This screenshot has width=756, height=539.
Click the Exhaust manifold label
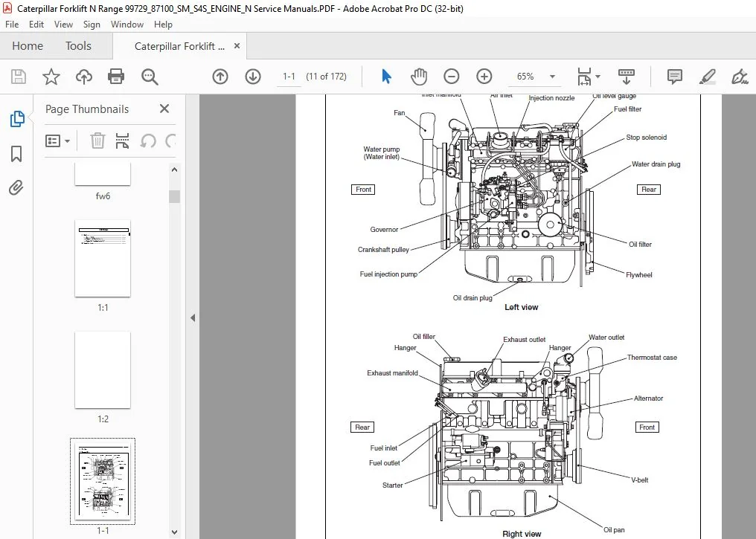[392, 372]
